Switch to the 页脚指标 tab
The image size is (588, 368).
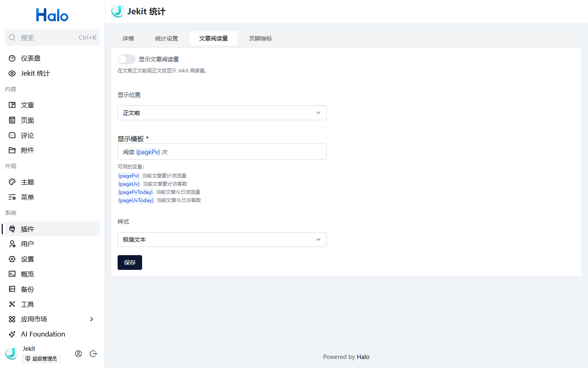coord(261,38)
